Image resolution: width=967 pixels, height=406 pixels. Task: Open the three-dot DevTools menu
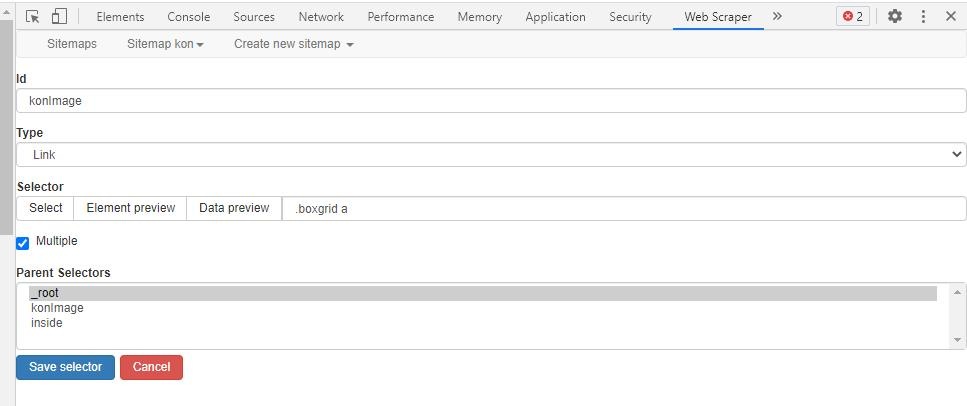coord(923,17)
